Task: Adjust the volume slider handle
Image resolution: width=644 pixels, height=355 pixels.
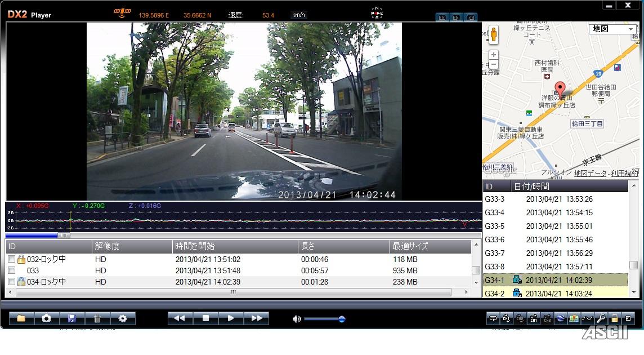Action: pos(342,319)
